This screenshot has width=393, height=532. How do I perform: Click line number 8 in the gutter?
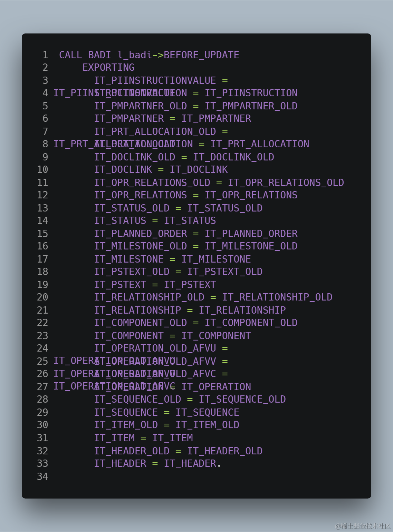pyautogui.click(x=45, y=144)
